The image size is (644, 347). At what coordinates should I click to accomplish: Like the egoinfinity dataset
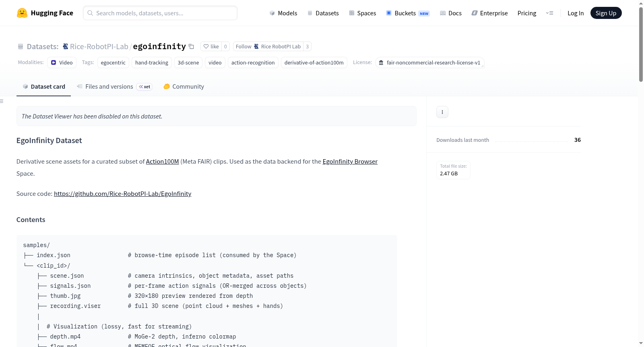tap(211, 46)
